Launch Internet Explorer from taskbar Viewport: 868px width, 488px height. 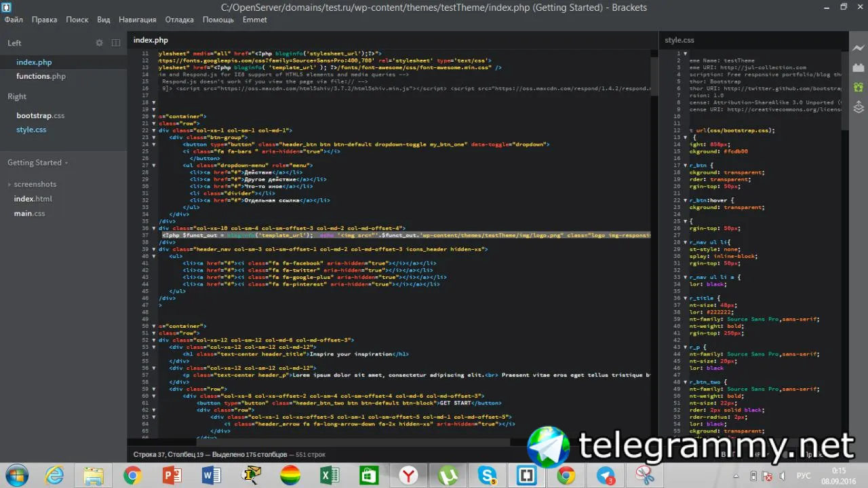tap(54, 475)
